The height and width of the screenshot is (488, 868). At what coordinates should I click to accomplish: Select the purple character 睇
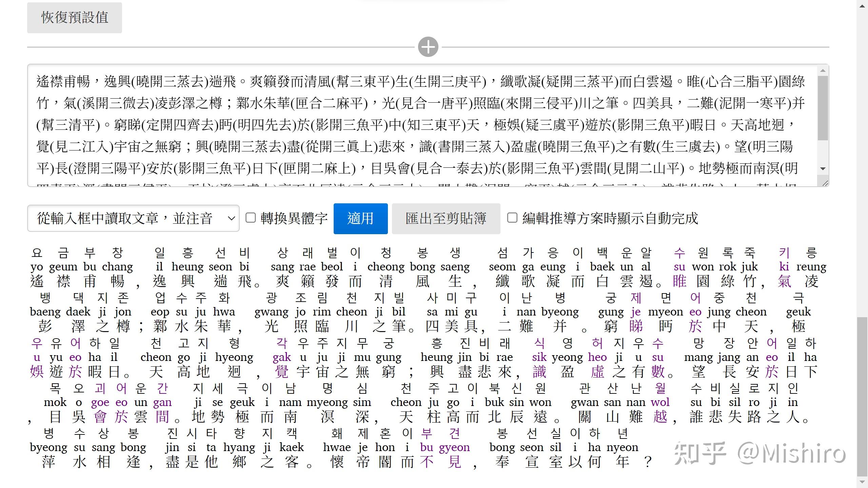point(636,326)
